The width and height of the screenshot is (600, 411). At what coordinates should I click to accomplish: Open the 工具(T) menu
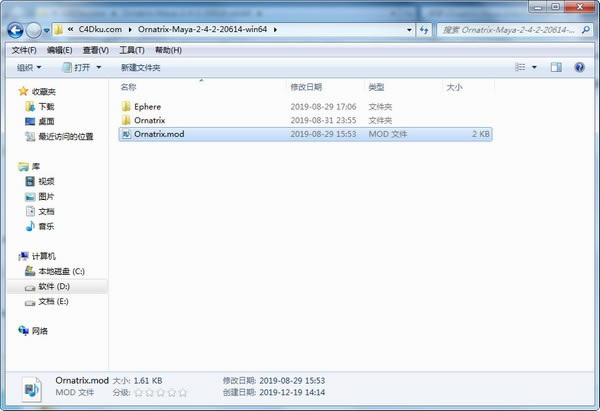point(132,50)
